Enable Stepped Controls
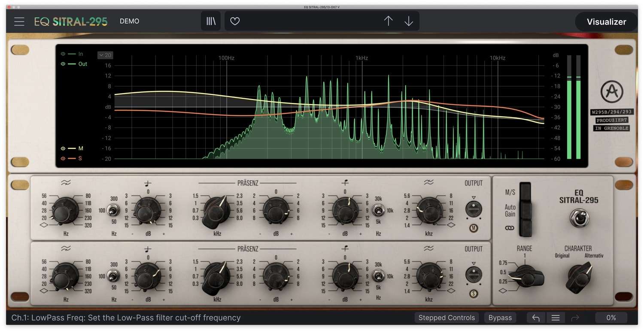Viewport: 644px width, 332px height. pos(447,317)
